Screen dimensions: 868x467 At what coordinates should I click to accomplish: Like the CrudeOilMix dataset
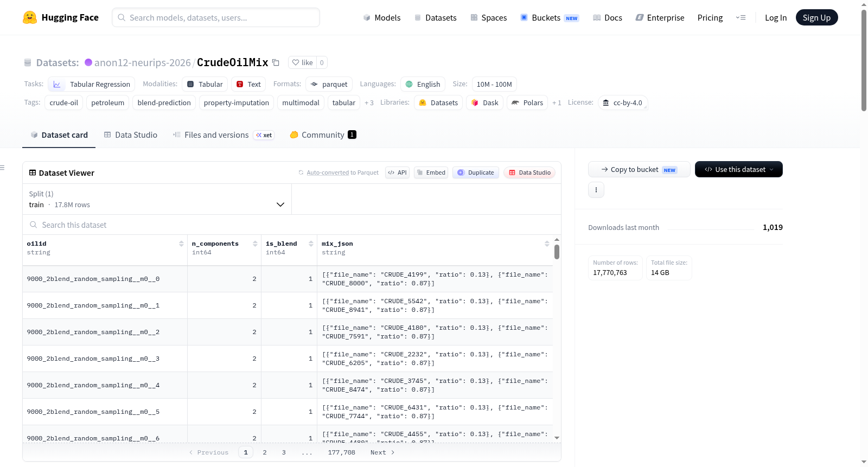click(x=302, y=62)
